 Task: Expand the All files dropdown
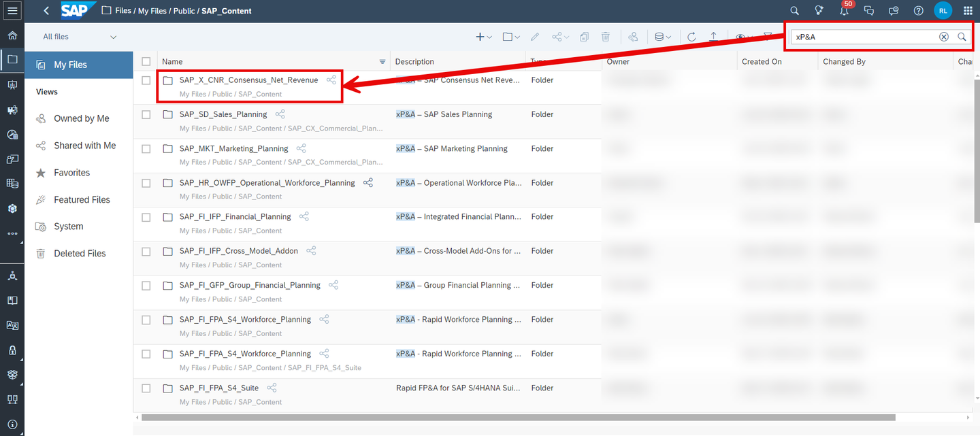80,37
